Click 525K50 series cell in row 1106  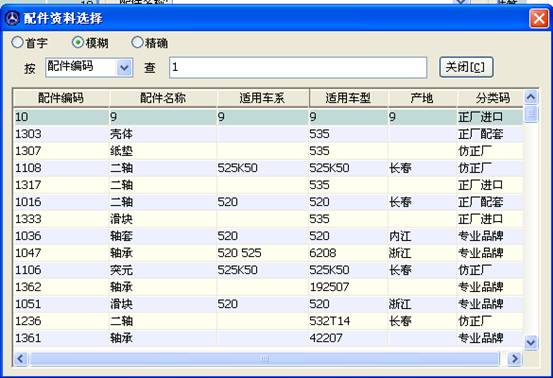237,270
